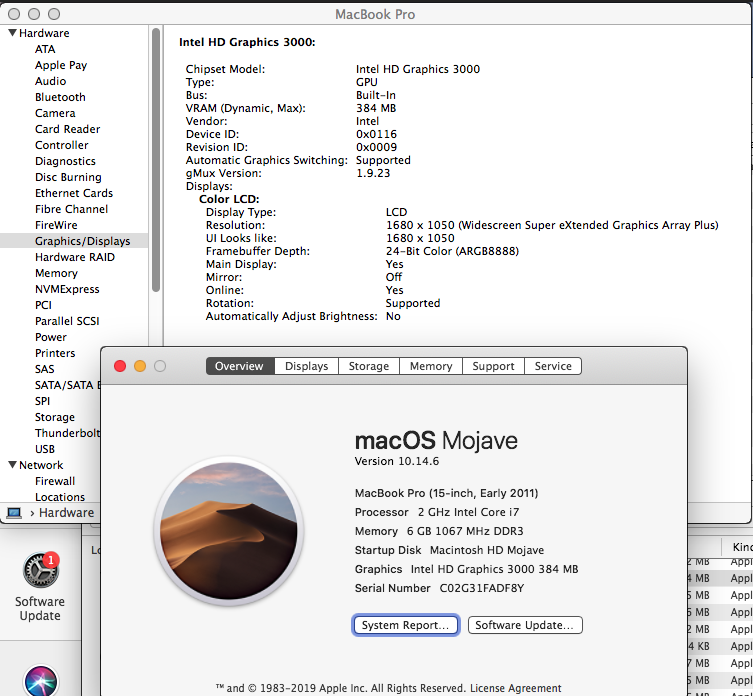The width and height of the screenshot is (753, 696).
Task: Close the About This Mac window
Action: [120, 366]
